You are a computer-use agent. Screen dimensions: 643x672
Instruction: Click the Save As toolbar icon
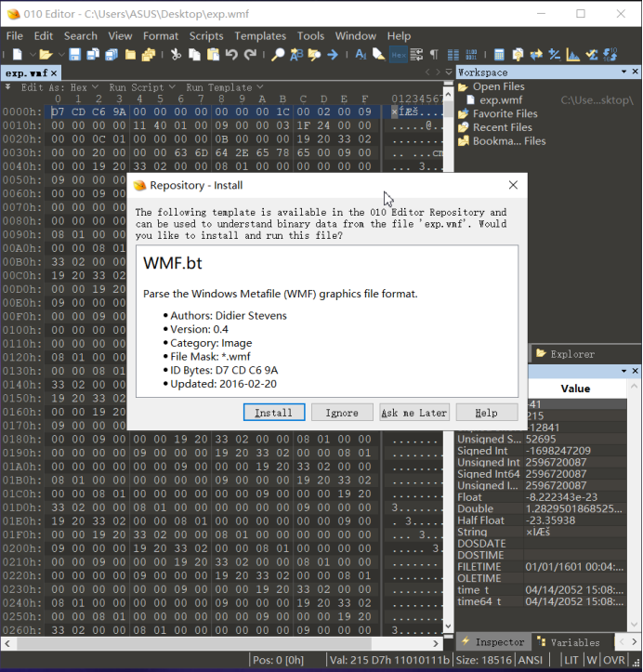click(x=93, y=55)
